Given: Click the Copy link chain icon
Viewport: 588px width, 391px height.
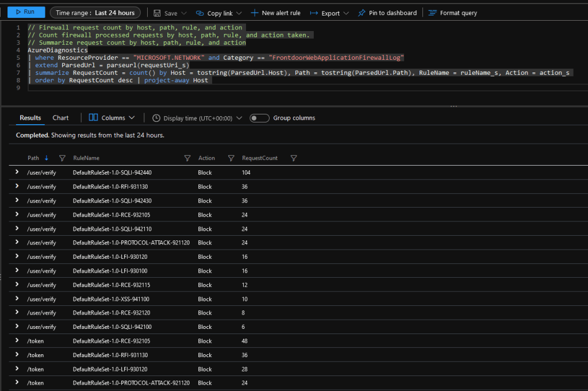Looking at the screenshot, I should pos(199,13).
